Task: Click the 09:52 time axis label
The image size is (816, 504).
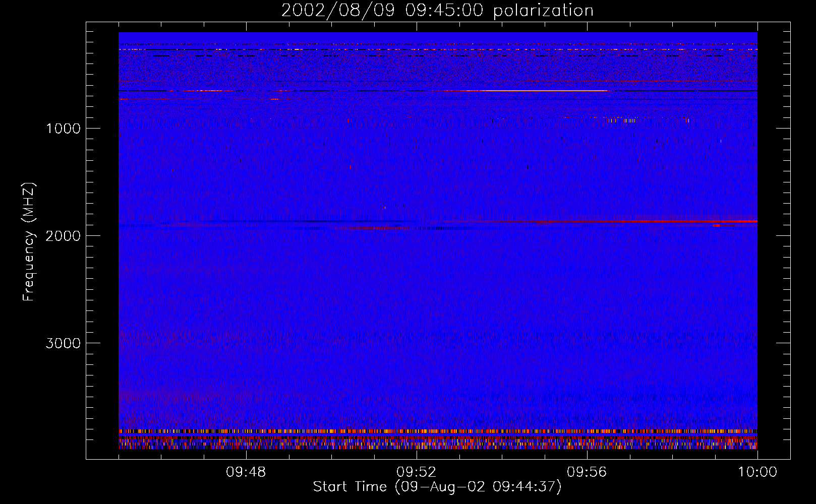Action: point(417,472)
